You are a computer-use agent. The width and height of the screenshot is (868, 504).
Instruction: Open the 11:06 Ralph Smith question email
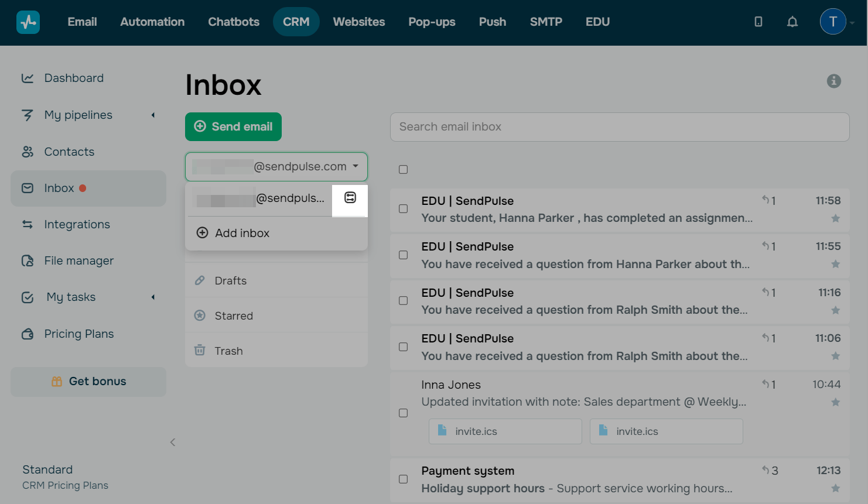(620, 347)
